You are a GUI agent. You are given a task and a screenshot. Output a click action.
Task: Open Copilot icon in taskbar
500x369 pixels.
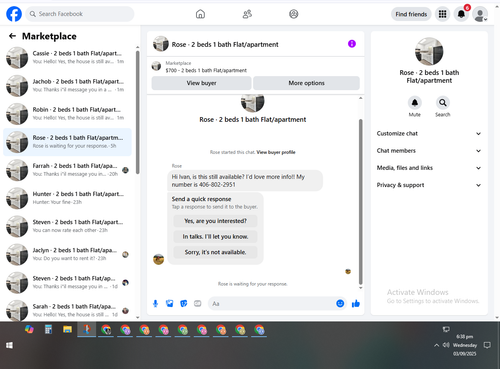coord(29,330)
